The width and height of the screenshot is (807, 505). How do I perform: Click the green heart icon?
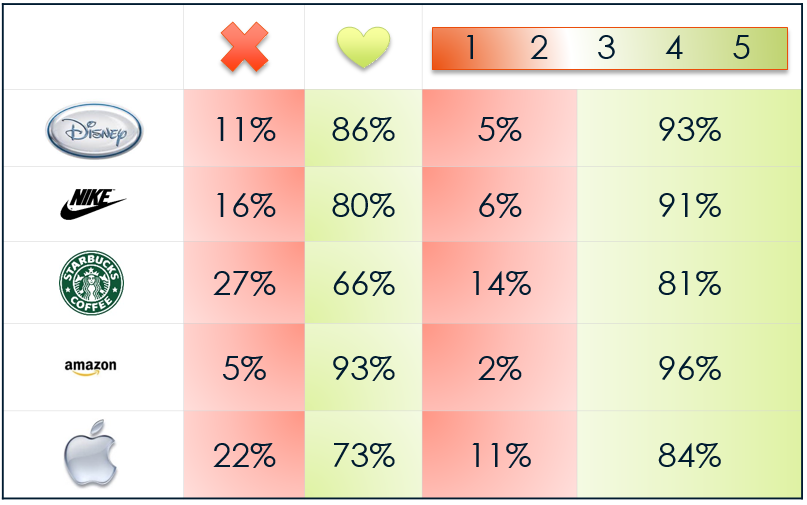[x=363, y=47]
